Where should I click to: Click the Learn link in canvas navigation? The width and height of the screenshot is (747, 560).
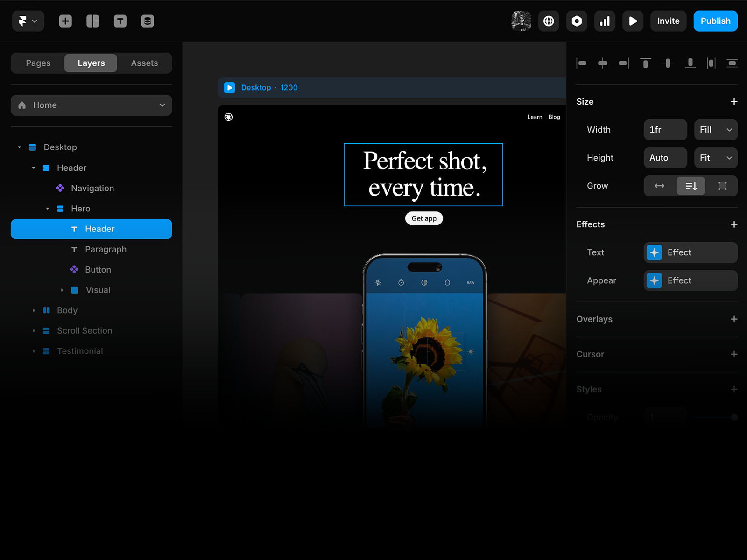[x=535, y=117]
